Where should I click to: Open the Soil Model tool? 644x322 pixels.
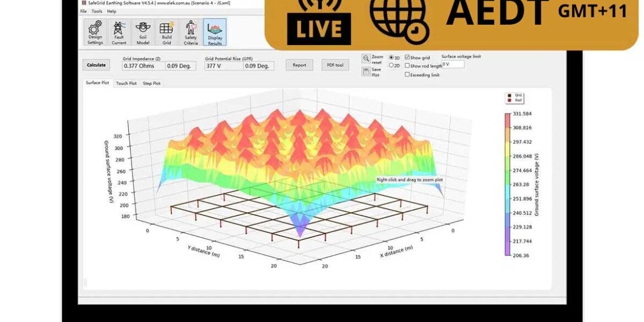click(142, 31)
